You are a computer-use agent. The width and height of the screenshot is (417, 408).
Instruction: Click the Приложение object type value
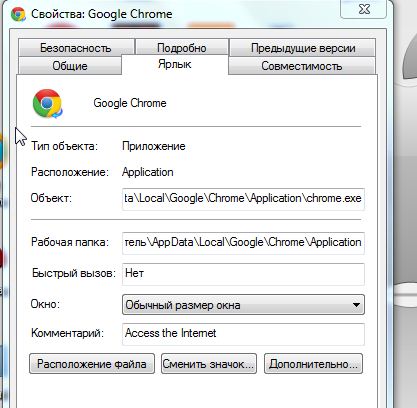154,146
